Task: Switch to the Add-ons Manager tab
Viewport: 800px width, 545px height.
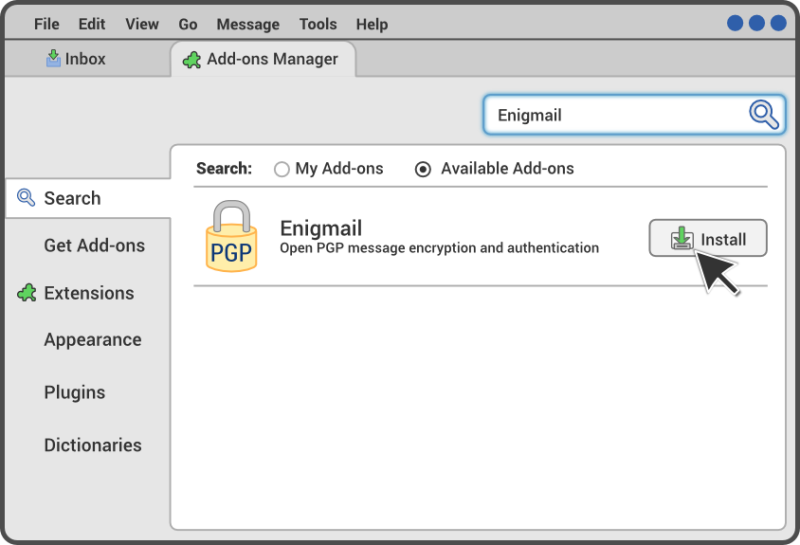Action: coord(263,59)
